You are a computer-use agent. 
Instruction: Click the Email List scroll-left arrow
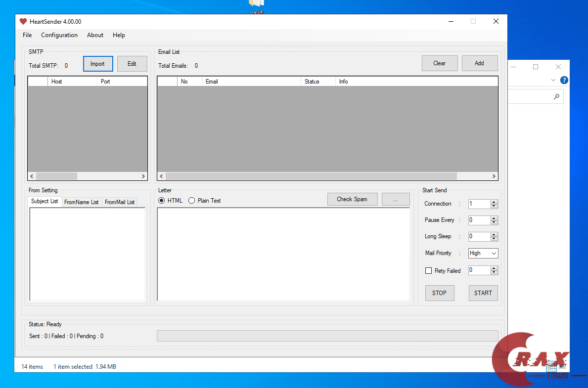162,176
